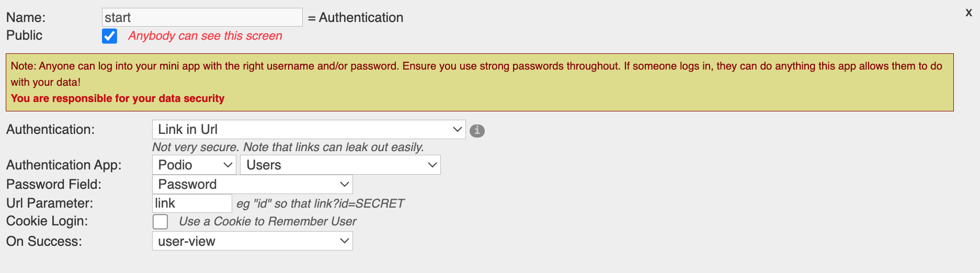Expand the Users app dropdown

click(340, 165)
